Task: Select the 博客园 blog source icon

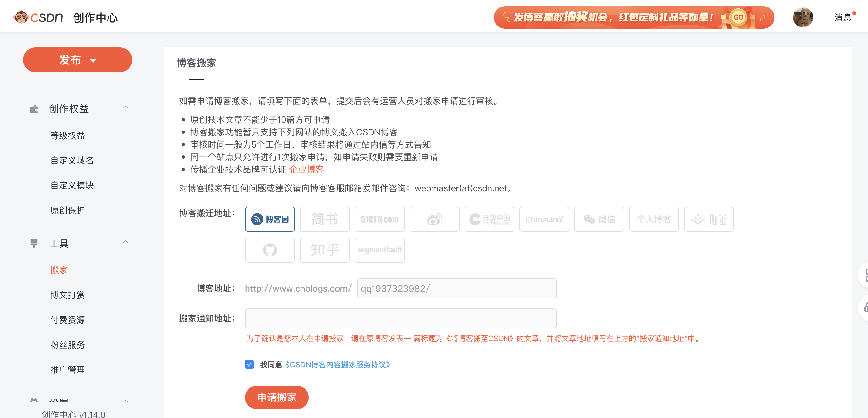Action: pos(270,219)
